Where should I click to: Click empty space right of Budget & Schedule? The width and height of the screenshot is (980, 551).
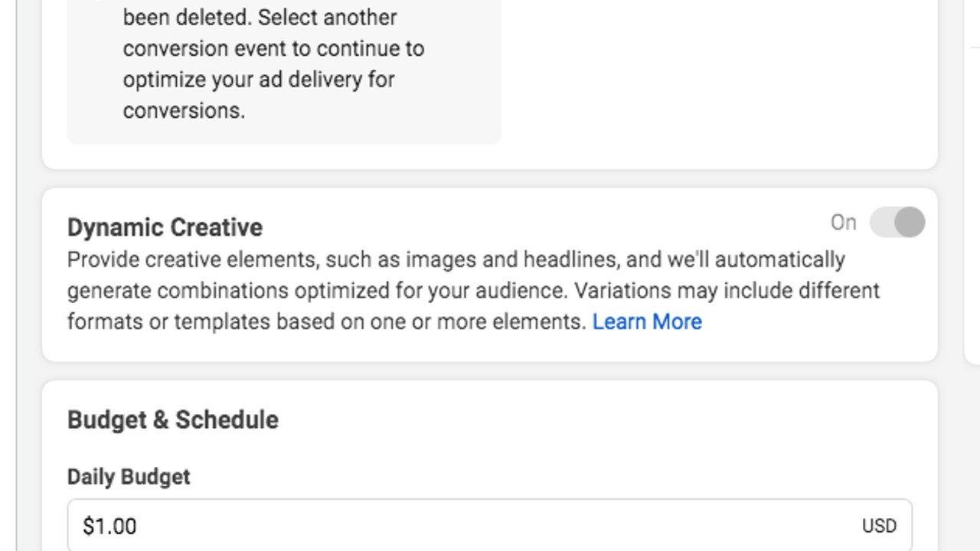(612, 419)
